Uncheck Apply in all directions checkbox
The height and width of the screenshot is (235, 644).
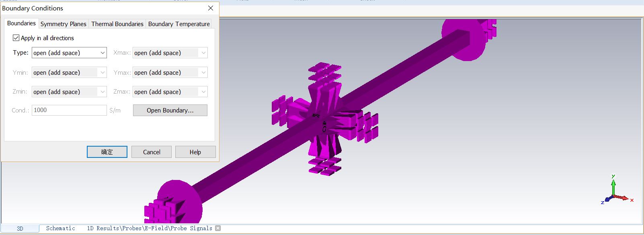coord(16,38)
